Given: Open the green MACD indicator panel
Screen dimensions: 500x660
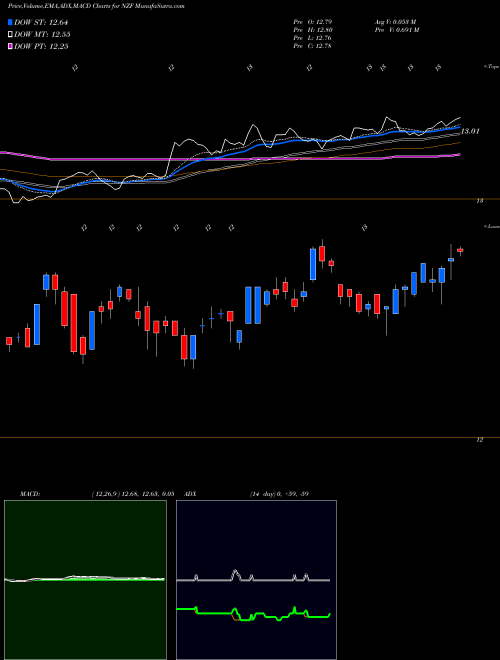Looking at the screenshot, I should (x=85, y=580).
